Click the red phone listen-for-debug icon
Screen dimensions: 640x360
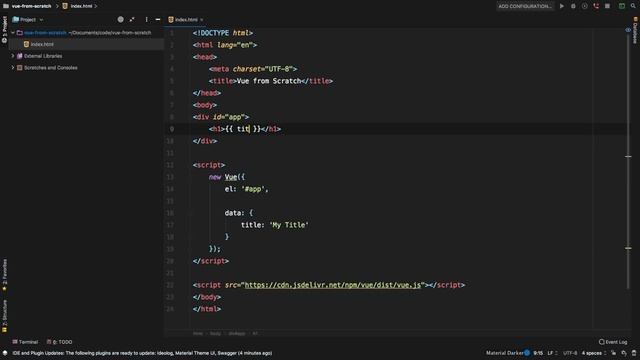pos(596,6)
